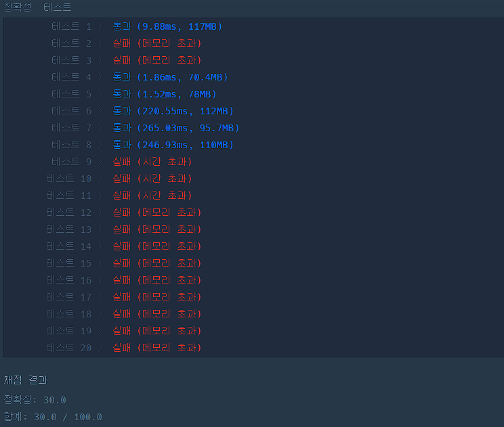Click the 테스트 2 label
The height and width of the screenshot is (427, 504).
pyautogui.click(x=71, y=43)
